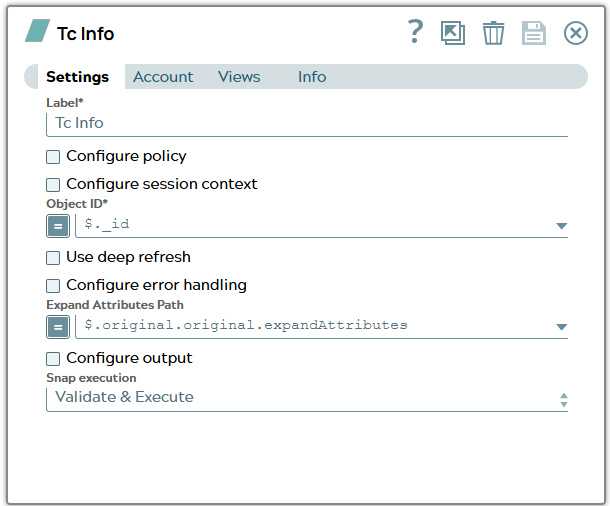Enable the Configure policy checkbox
Image resolution: width=610 pixels, height=506 pixels.
pyautogui.click(x=53, y=157)
